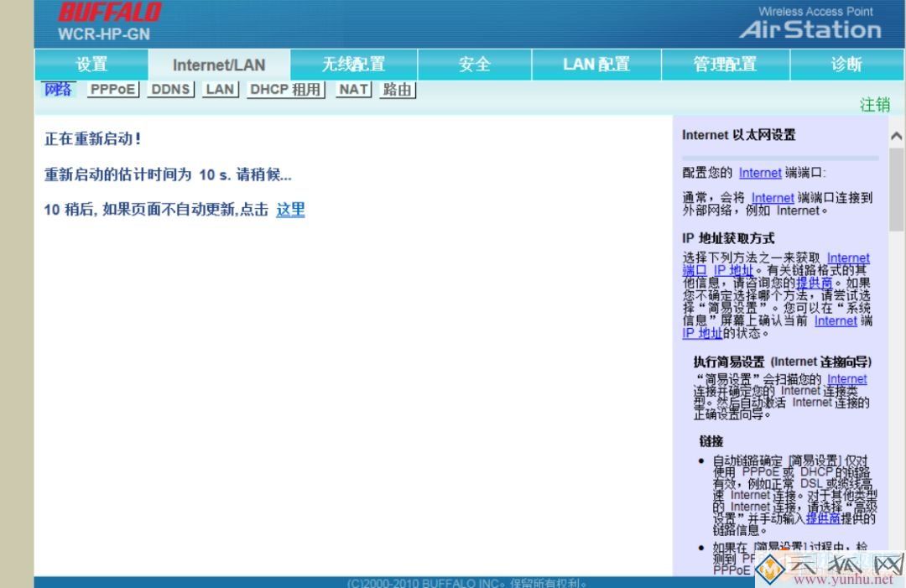
Task: Click the 注销 logout link
Action: pyautogui.click(x=876, y=104)
